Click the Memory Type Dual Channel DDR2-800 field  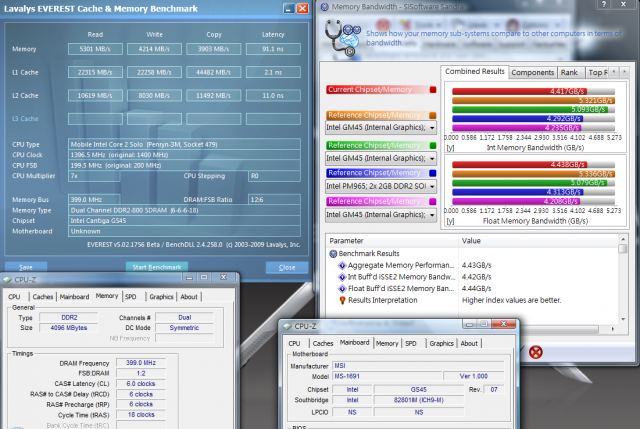tap(184, 210)
